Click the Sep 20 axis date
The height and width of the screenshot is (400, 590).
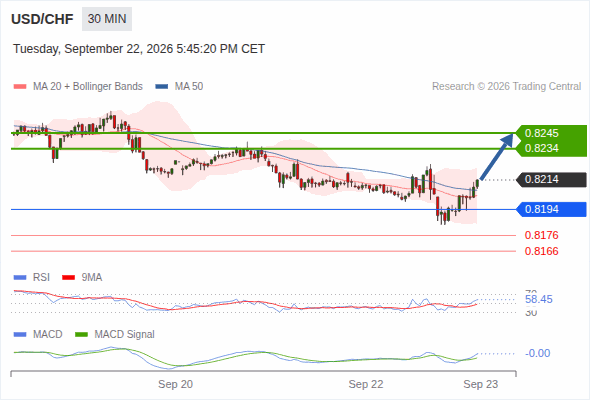point(175,384)
